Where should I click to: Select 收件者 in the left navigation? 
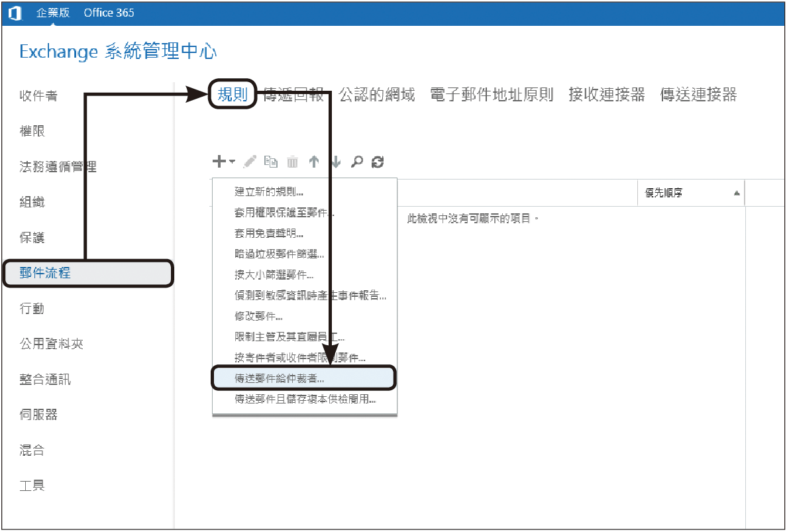coord(38,95)
